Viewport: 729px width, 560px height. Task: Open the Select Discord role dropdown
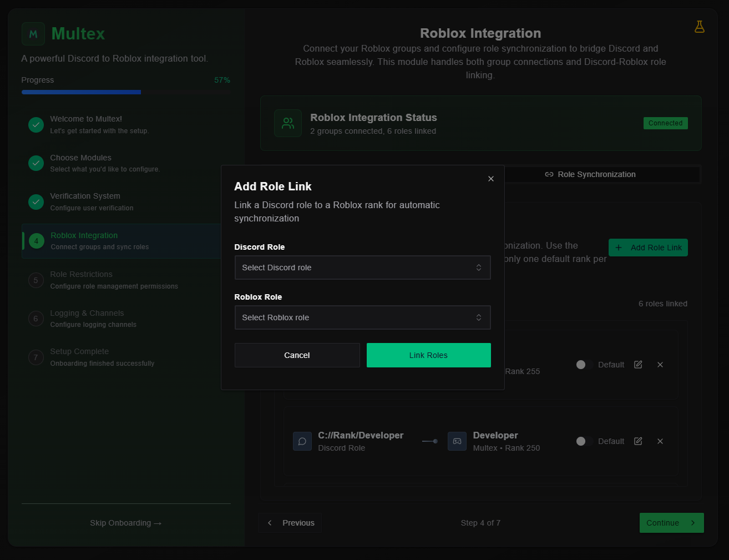[x=363, y=268]
